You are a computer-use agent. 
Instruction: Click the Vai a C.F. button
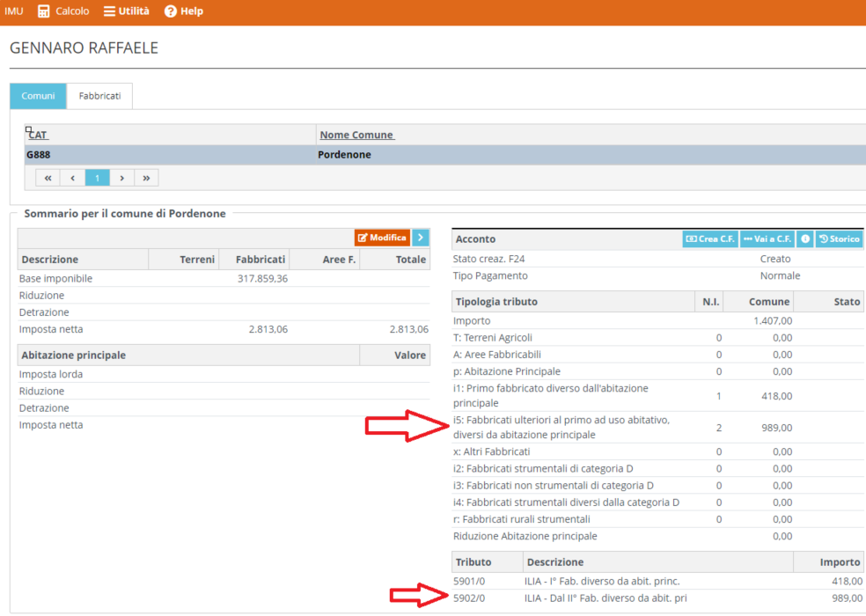[767, 239]
